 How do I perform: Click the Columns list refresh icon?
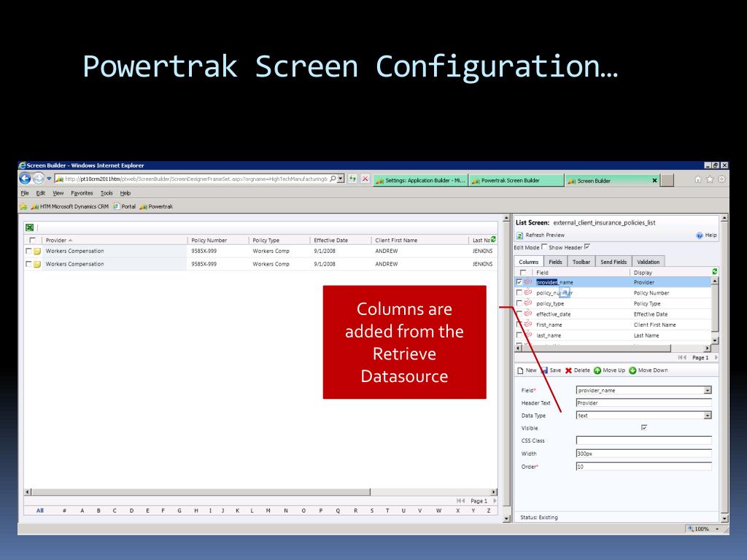715,271
